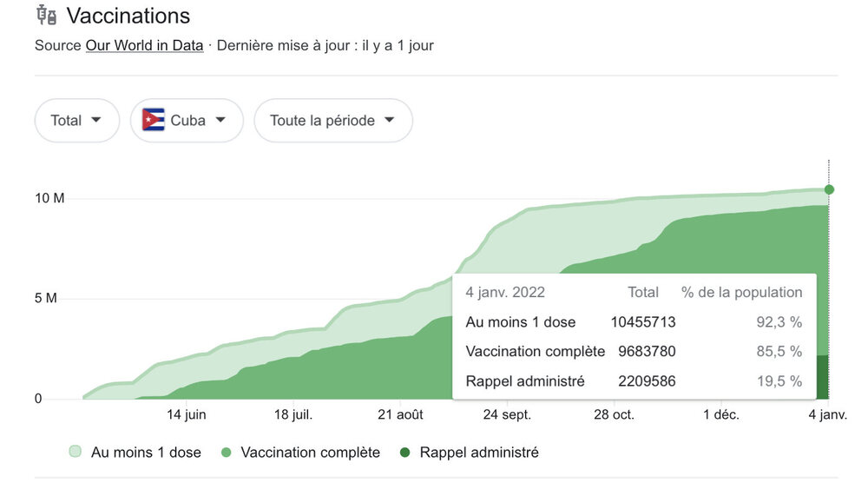This screenshot has width=868, height=483.
Task: Open the Our World in Data source link
Action: pos(144,45)
